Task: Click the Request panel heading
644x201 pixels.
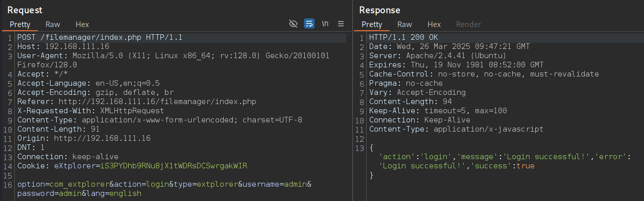Action: pos(25,10)
